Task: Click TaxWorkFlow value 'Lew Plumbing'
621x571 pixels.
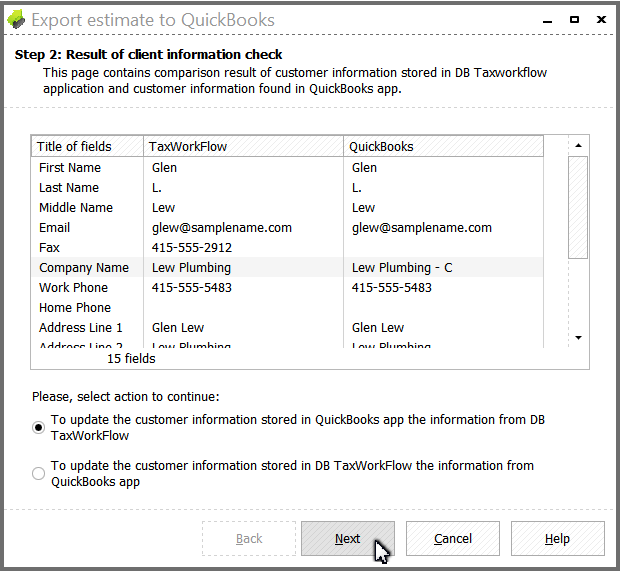Action: 191,267
